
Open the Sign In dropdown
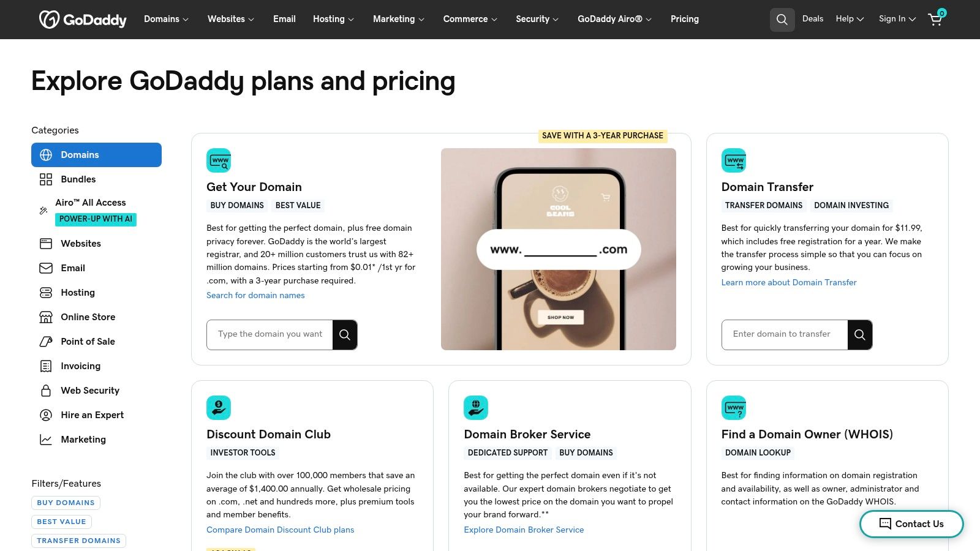897,19
